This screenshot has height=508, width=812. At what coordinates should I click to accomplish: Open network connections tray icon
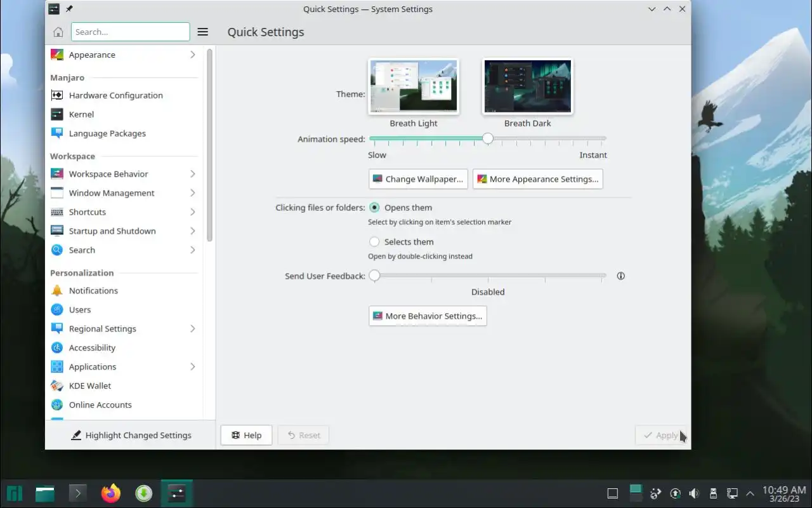coord(732,493)
